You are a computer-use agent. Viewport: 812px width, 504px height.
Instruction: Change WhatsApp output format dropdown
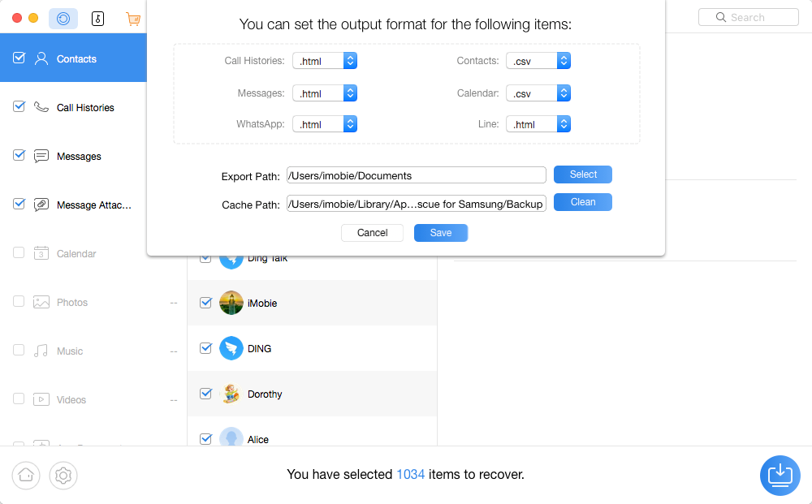[350, 124]
